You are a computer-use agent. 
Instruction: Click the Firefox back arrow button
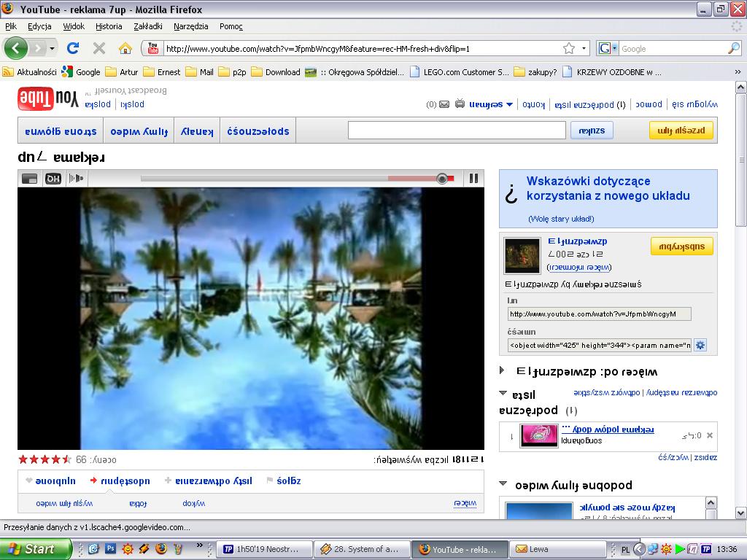pyautogui.click(x=16, y=49)
